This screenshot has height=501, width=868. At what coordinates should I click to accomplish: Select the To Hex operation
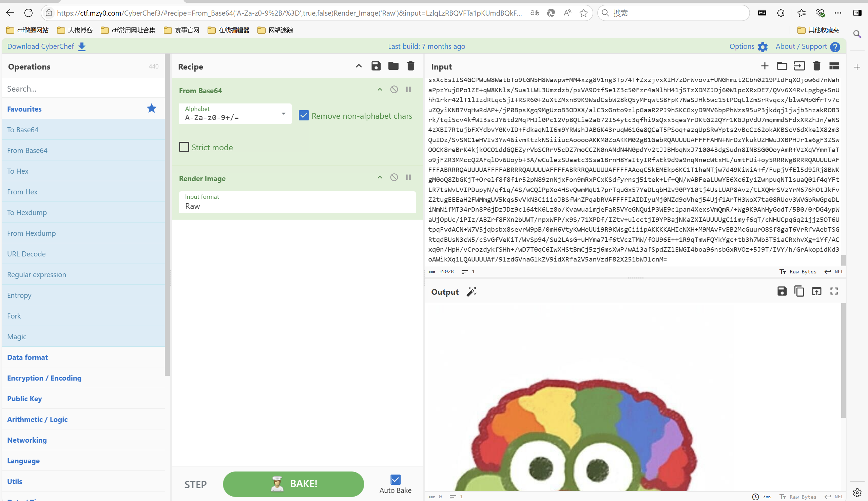pyautogui.click(x=83, y=171)
